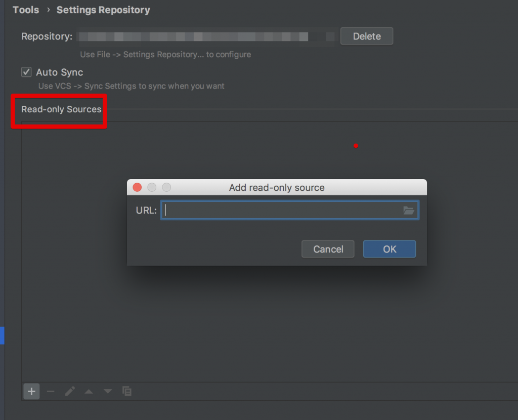Close the Add read-only source dialog

[x=137, y=187]
